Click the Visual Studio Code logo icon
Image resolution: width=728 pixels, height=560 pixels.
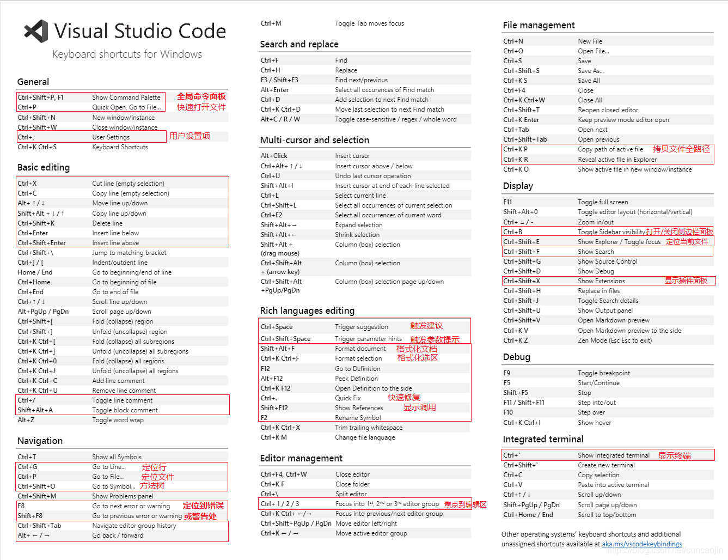coord(36,31)
